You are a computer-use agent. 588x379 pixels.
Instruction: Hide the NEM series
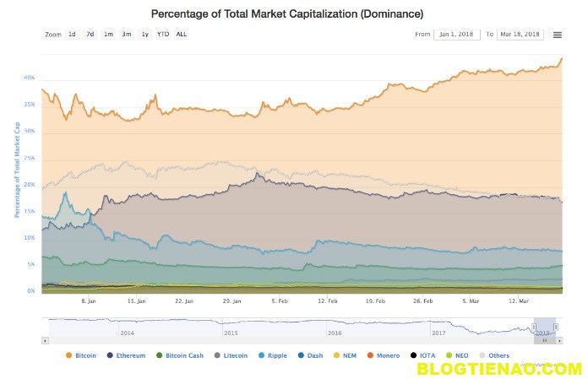(345, 355)
